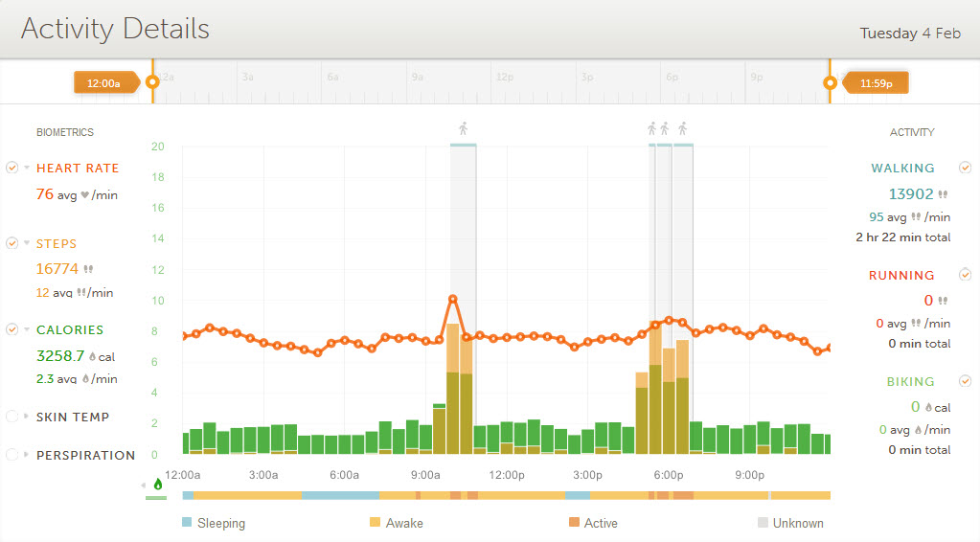Click the Sleeping blue legend swatch

[187, 523]
